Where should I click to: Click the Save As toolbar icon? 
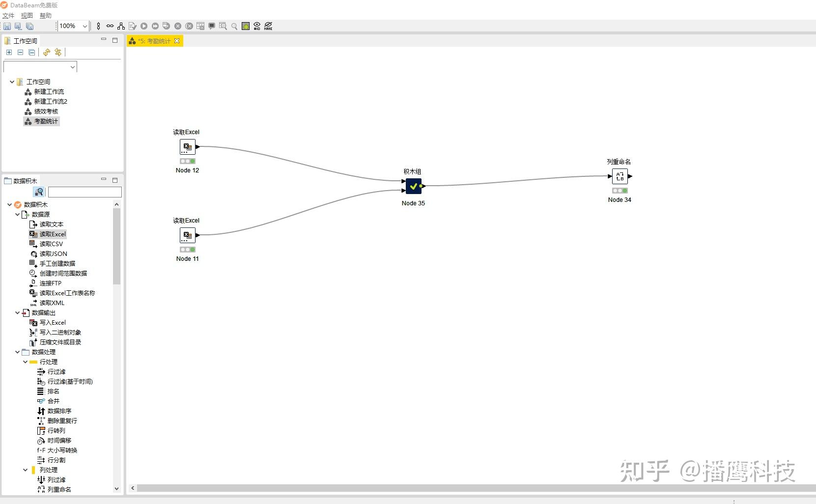pos(18,26)
